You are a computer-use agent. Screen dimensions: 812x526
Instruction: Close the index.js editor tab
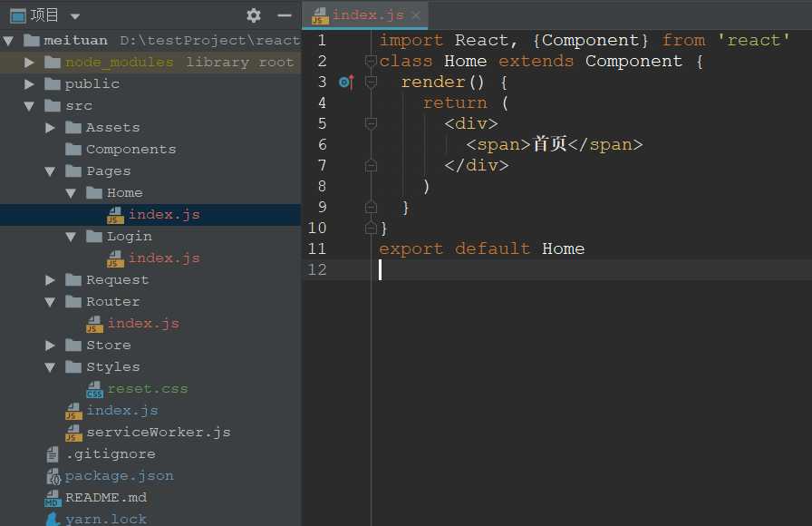point(416,15)
